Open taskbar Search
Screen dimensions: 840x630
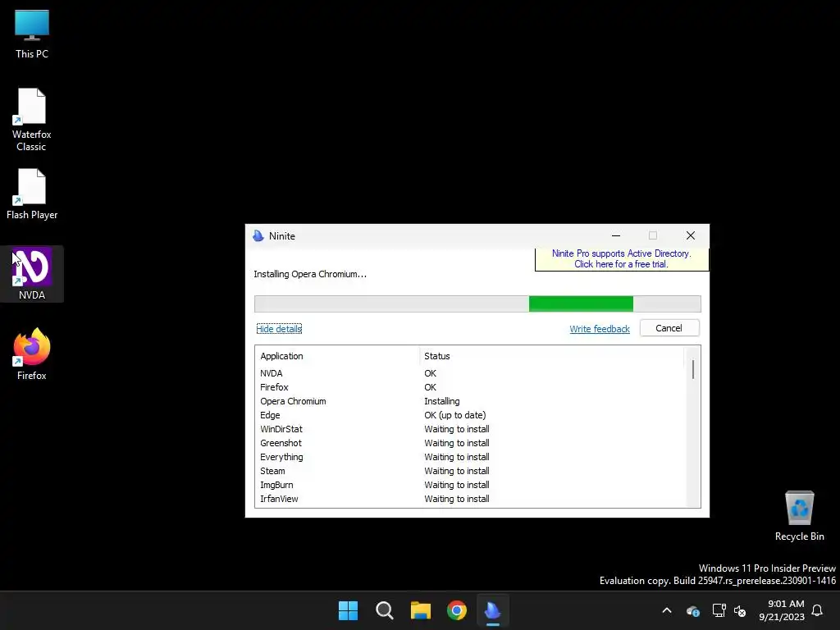coord(384,610)
